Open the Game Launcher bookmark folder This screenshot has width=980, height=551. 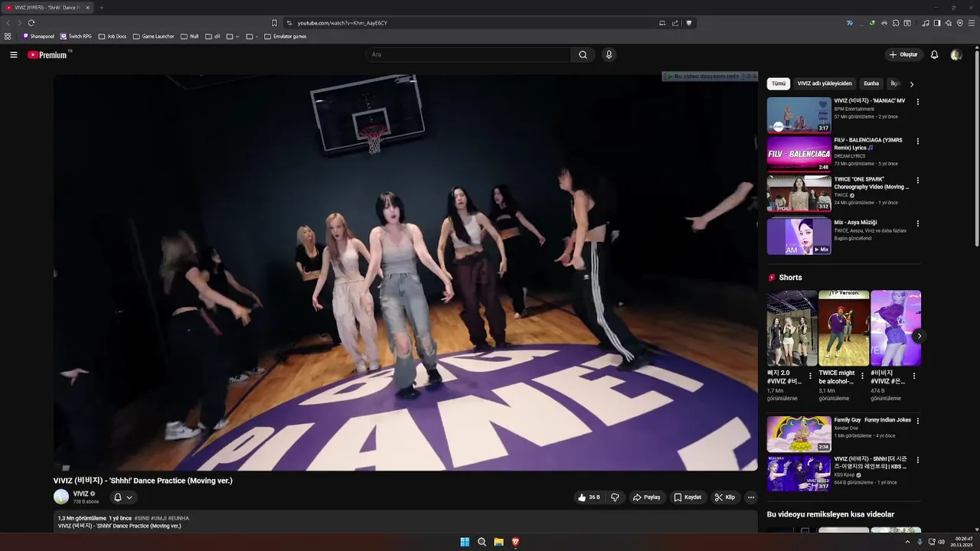coord(153,37)
